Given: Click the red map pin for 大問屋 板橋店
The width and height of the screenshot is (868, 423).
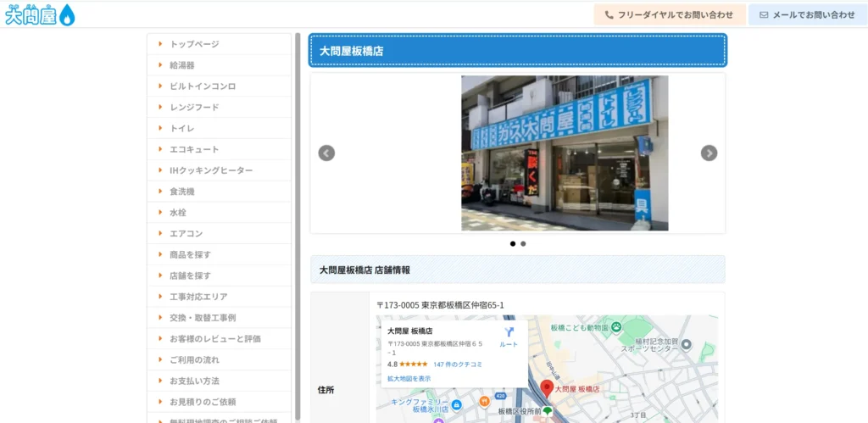Looking at the screenshot, I should click(x=547, y=389).
